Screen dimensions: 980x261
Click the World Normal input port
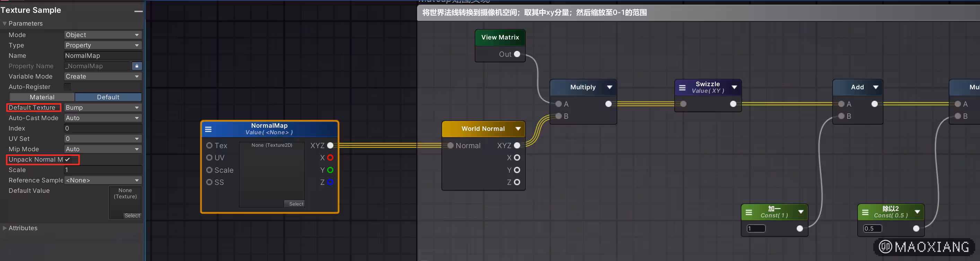pos(450,145)
